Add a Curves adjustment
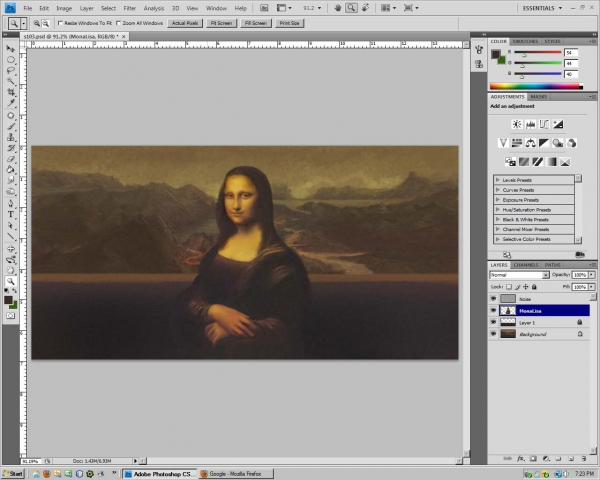The width and height of the screenshot is (600, 480). [544, 124]
